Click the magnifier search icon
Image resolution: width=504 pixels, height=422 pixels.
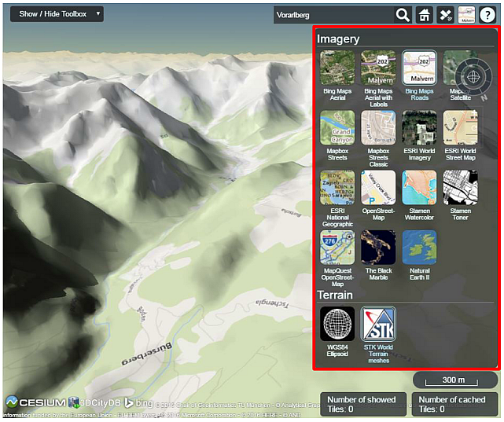[x=403, y=15]
